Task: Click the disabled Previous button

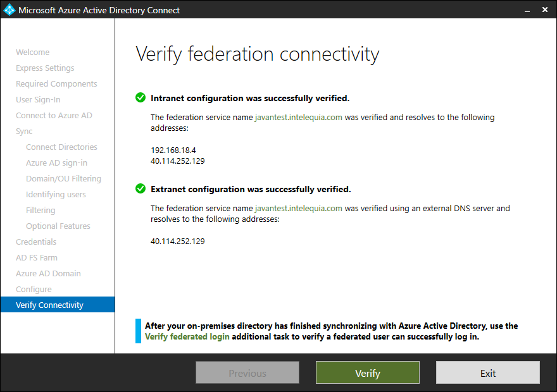Action: tap(247, 372)
